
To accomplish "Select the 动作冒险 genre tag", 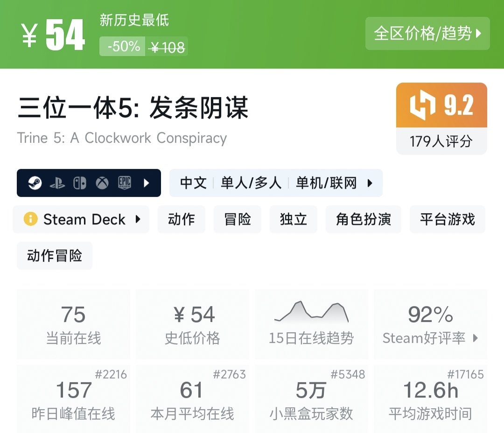I will tap(55, 256).
